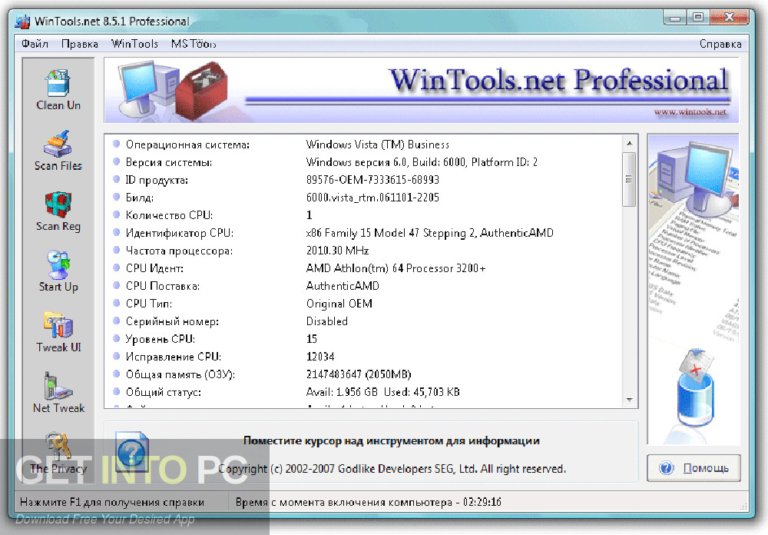Open the WinTools menu
The height and width of the screenshot is (535, 768).
point(134,44)
